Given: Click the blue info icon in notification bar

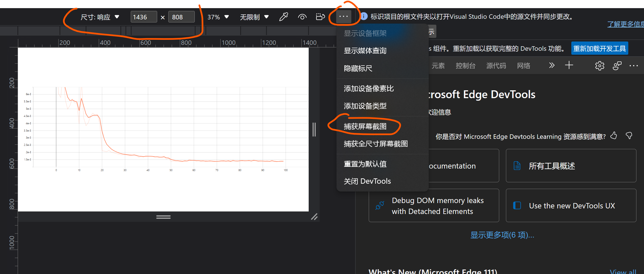Looking at the screenshot, I should (364, 16).
